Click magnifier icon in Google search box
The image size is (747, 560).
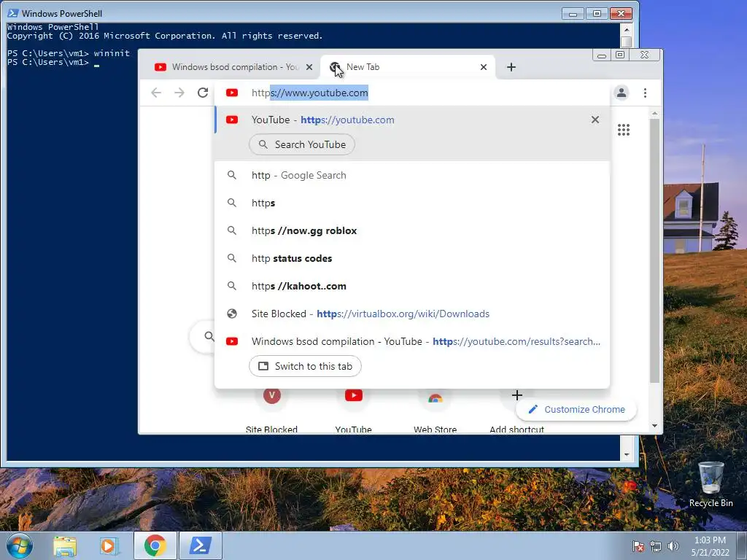pyautogui.click(x=209, y=337)
